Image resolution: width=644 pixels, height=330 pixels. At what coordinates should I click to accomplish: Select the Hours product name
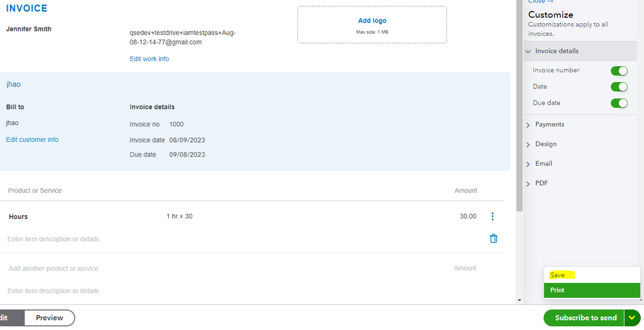[x=18, y=217]
